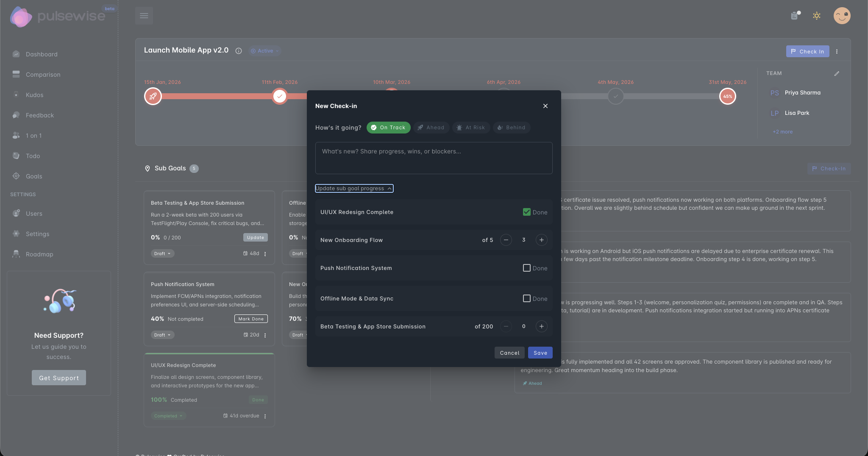Select the At Risk status pill

[471, 128]
